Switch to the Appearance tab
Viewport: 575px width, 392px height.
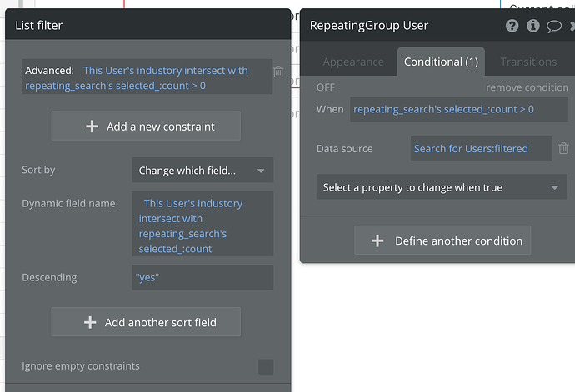pyautogui.click(x=353, y=62)
